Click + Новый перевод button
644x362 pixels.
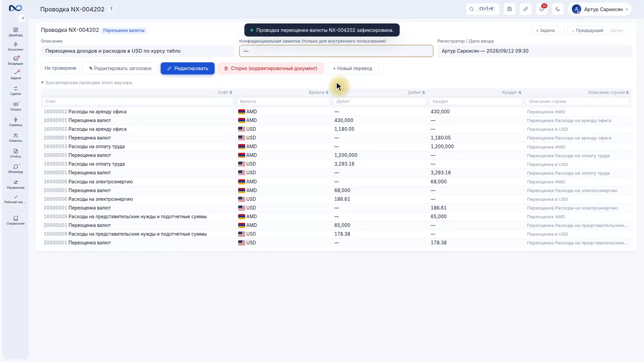click(353, 68)
